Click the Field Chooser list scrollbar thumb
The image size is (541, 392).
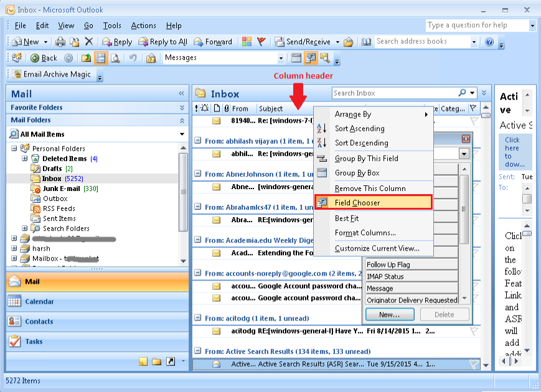coord(464,209)
